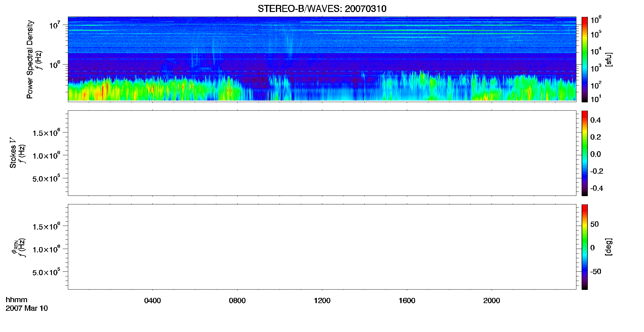Image resolution: width=644 pixels, height=332 pixels.
Task: Click the -50 value on degree colorbar
Action: click(x=596, y=272)
